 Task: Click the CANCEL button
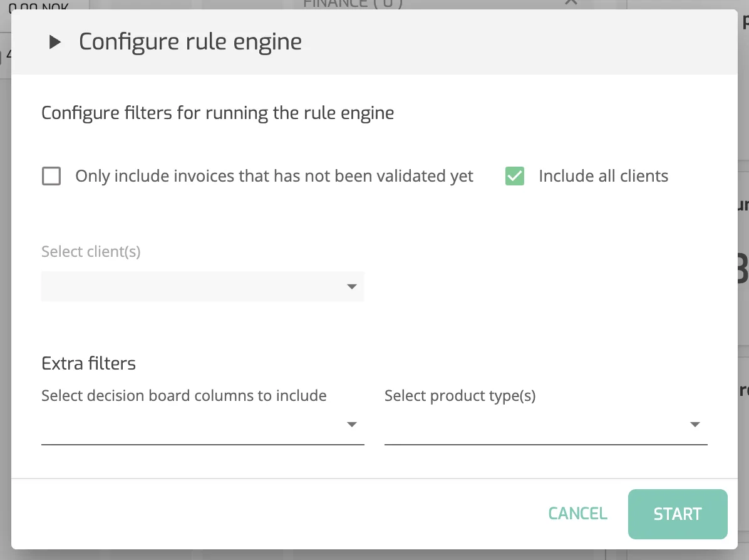tap(577, 514)
